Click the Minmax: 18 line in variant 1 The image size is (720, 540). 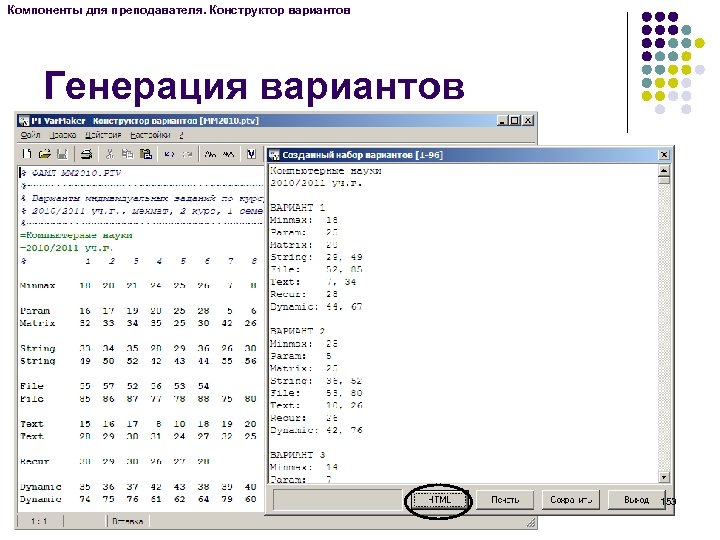tap(304, 220)
